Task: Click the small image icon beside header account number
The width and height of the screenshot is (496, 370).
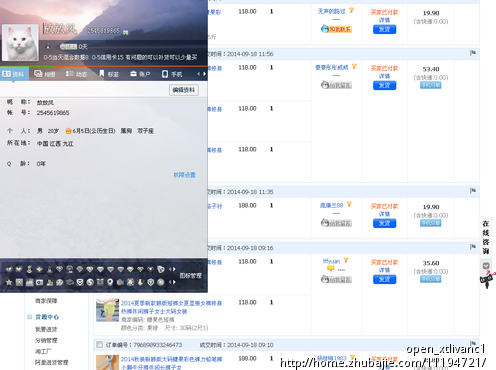Action: (126, 32)
